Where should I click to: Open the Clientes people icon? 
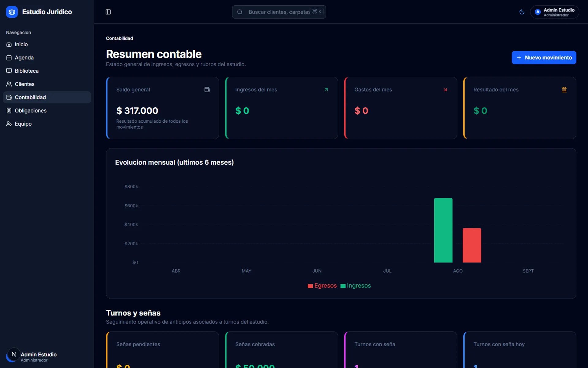tap(9, 84)
